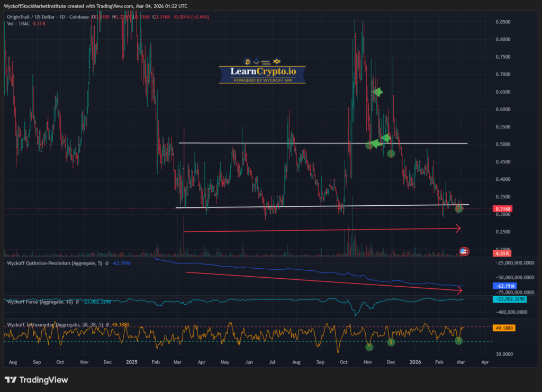Click the US flag event marker icon

464,251
